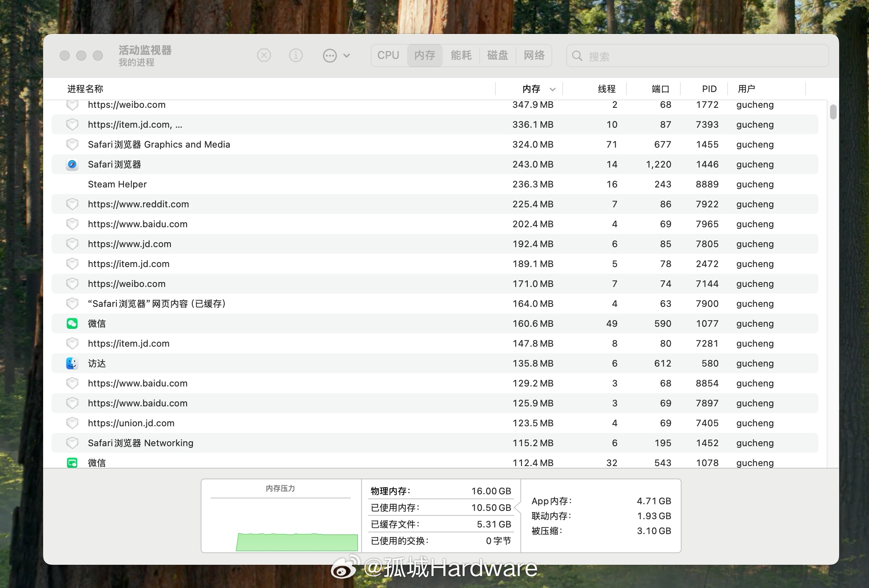Click the shield icon for baidu.com using 125.9 MB
Screen dimensions: 869x588
[72, 403]
